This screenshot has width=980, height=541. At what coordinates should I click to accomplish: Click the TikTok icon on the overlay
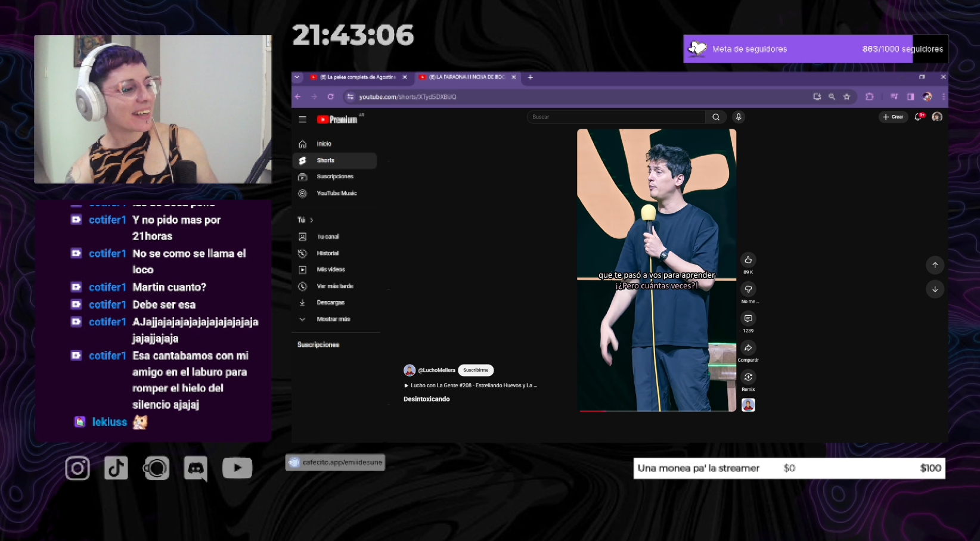[116, 468]
